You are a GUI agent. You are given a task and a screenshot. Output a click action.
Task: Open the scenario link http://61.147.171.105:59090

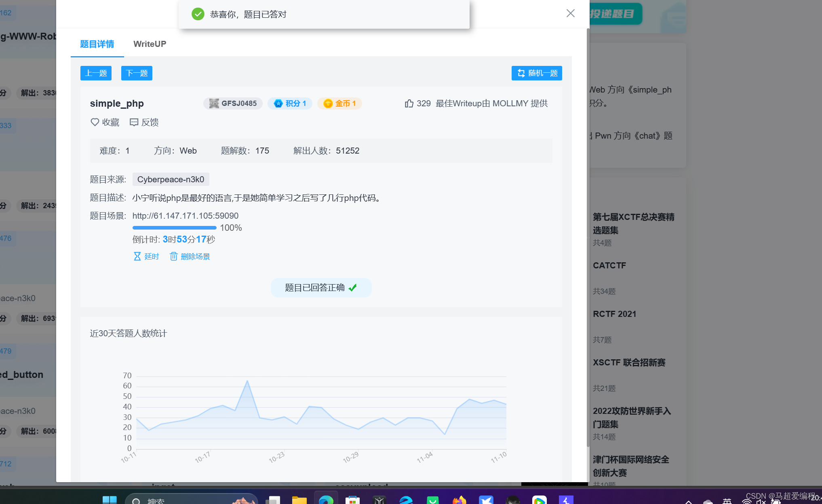(185, 216)
